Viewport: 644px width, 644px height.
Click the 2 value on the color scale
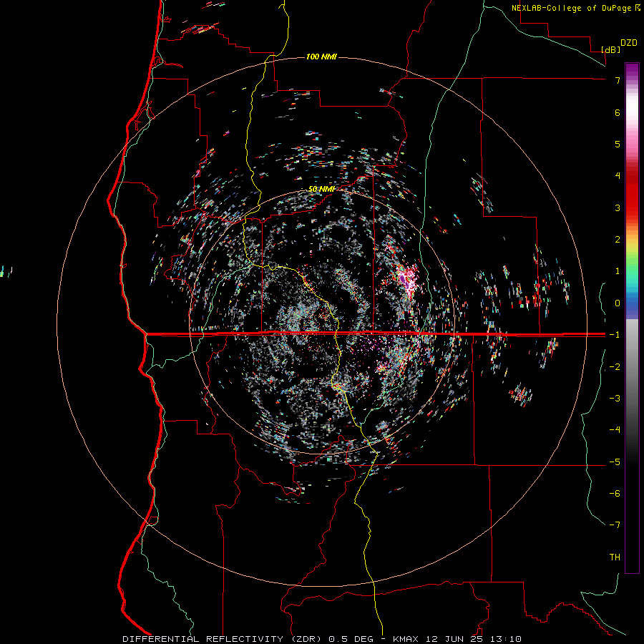click(618, 240)
